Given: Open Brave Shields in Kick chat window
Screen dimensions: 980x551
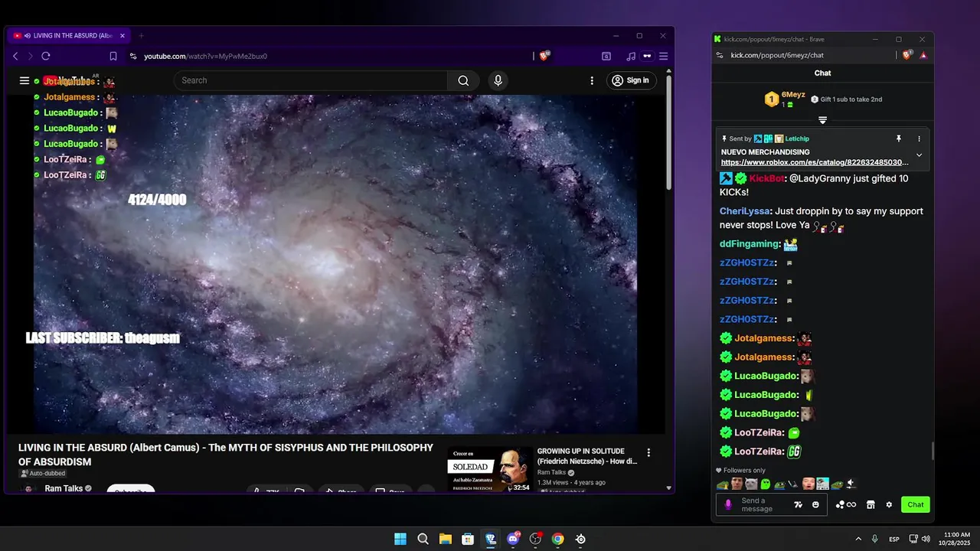Looking at the screenshot, I should coord(907,55).
